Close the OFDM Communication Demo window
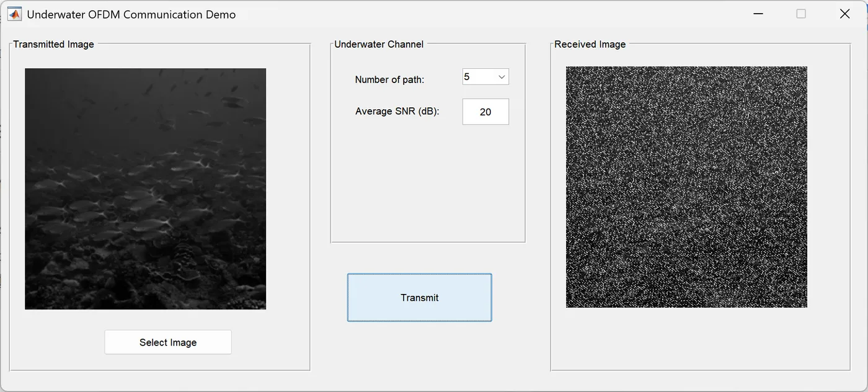The width and height of the screenshot is (868, 392). click(x=844, y=14)
